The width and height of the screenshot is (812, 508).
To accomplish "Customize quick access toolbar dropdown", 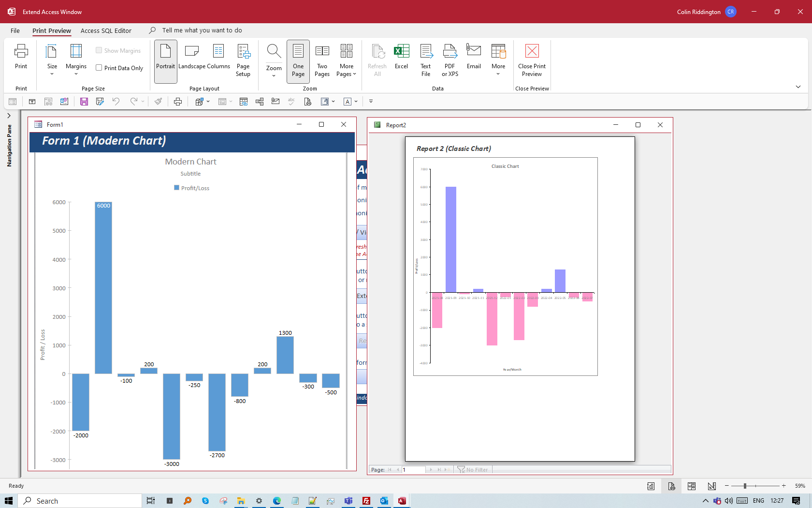I will [x=371, y=102].
